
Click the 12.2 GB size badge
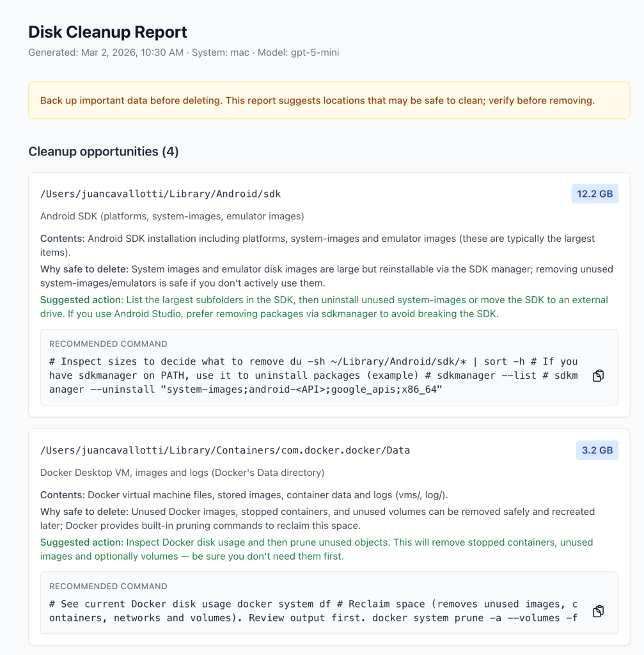tap(595, 194)
